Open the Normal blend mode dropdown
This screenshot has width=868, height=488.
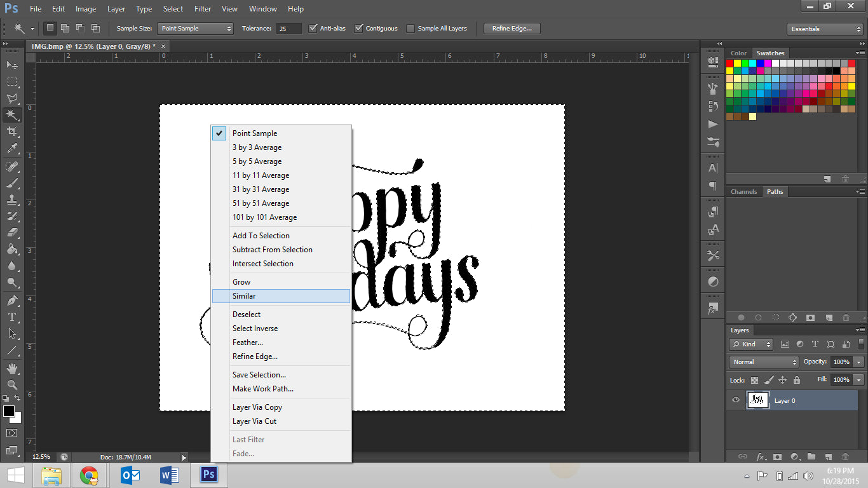coord(764,362)
